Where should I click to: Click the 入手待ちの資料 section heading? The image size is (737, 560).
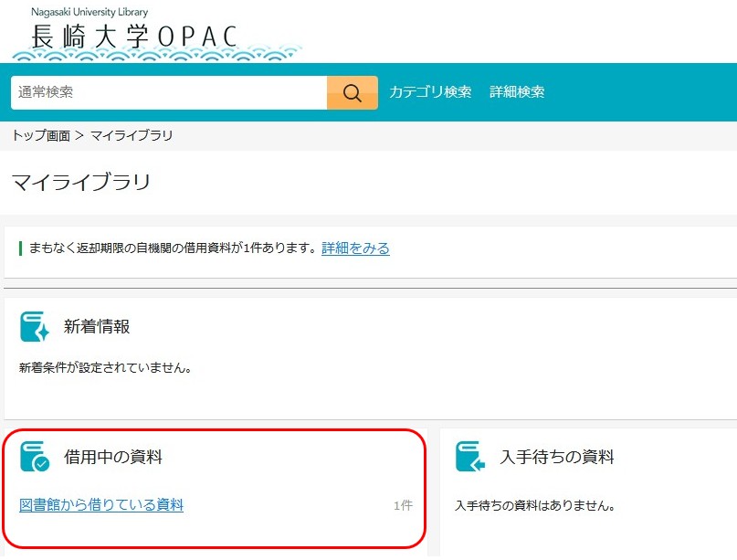[x=557, y=457]
